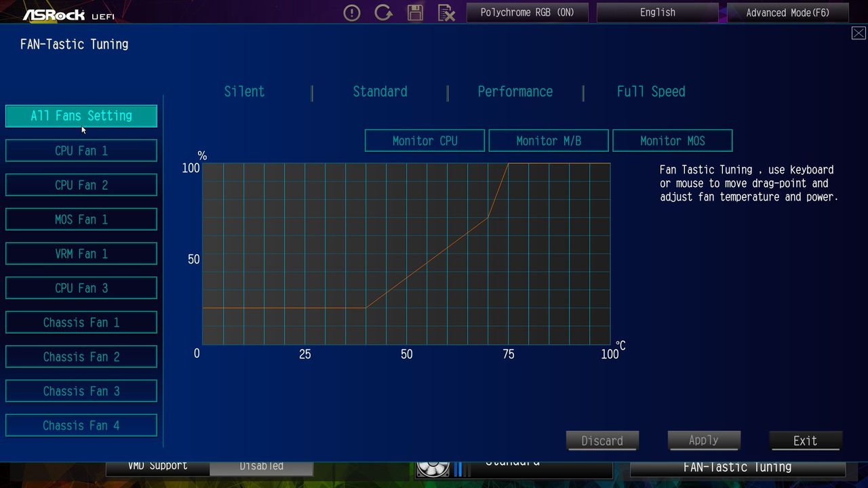This screenshot has width=868, height=488.
Task: Select the Standard fan preset
Action: 380,91
